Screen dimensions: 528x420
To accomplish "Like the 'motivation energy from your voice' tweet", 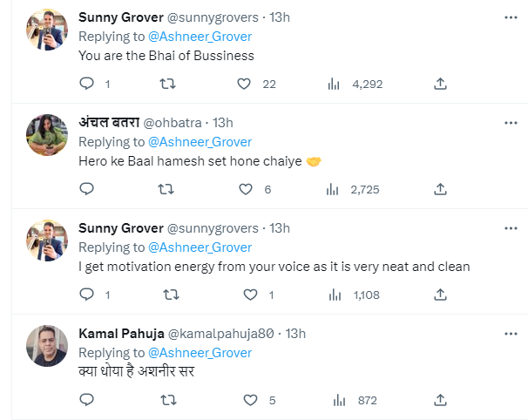I will click(246, 295).
